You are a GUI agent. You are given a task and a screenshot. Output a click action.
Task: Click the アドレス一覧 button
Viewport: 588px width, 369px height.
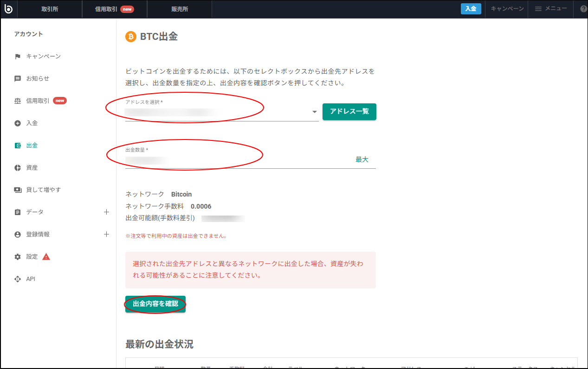point(349,112)
